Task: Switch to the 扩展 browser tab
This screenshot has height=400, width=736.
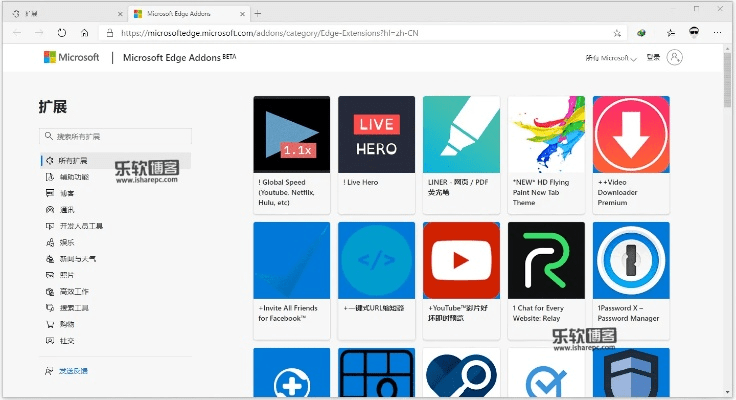Action: point(60,13)
